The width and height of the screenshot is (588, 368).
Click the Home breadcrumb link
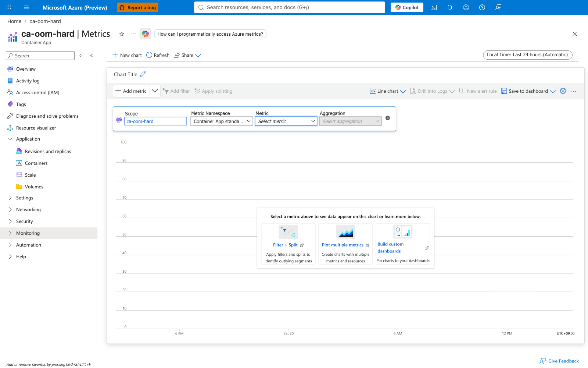[x=14, y=21]
